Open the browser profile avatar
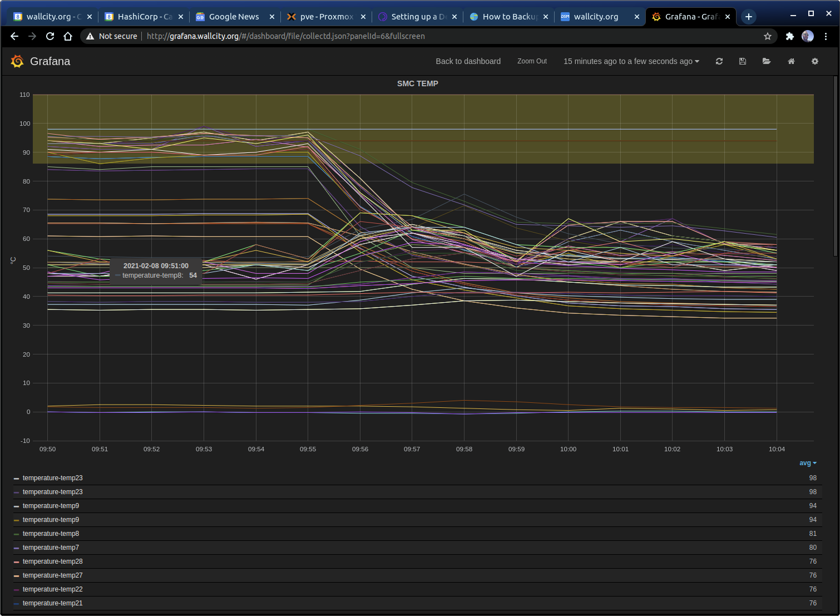 coord(808,36)
